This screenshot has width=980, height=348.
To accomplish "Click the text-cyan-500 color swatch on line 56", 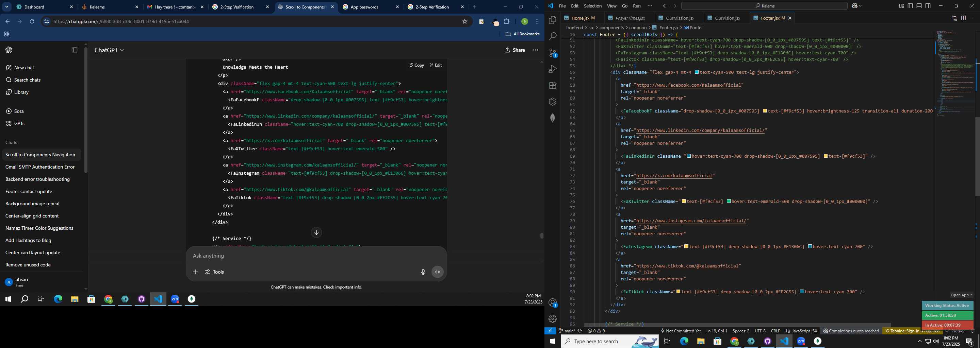I will click(697, 72).
